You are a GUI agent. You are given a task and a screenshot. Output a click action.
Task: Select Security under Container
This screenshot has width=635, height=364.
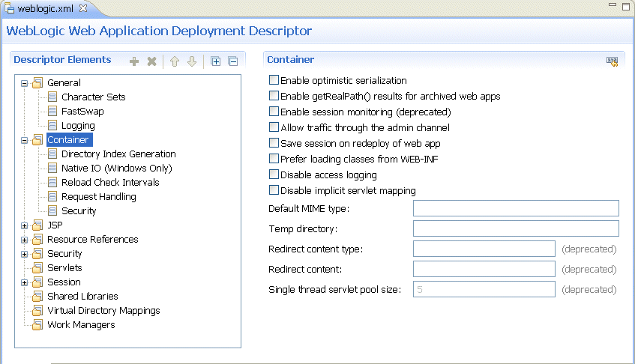(x=79, y=211)
